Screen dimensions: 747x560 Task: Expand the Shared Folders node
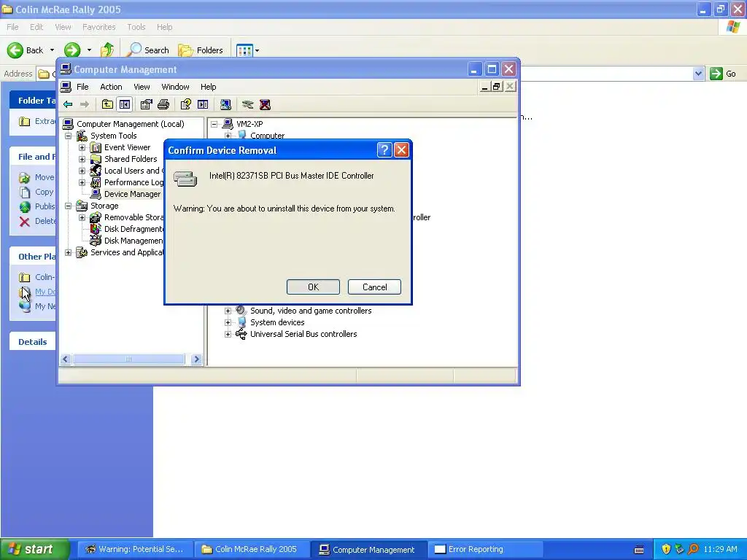pos(82,159)
